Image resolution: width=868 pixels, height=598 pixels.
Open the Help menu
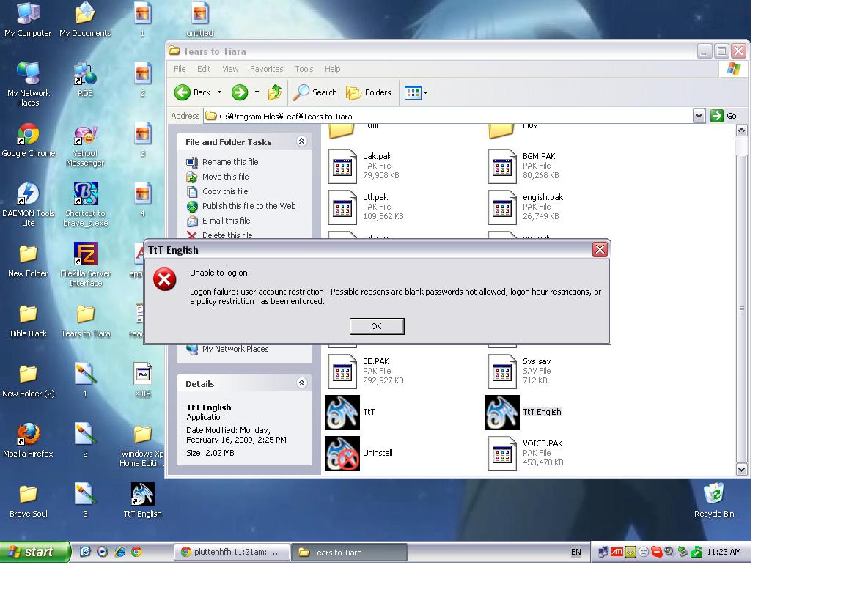click(x=332, y=69)
